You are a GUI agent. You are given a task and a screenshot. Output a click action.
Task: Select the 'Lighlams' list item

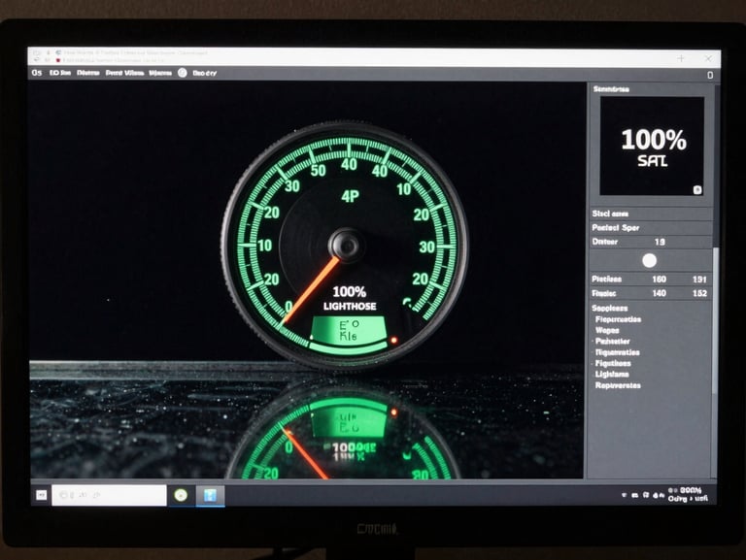612,374
